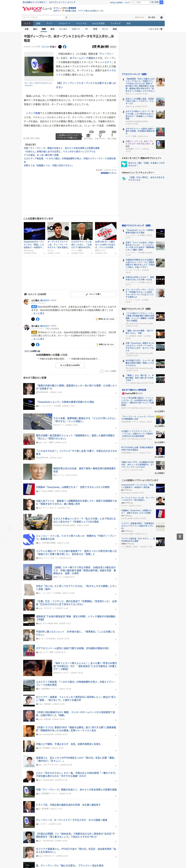186x868 pixels.
Task: Share the article on X
Action: click(60, 47)
